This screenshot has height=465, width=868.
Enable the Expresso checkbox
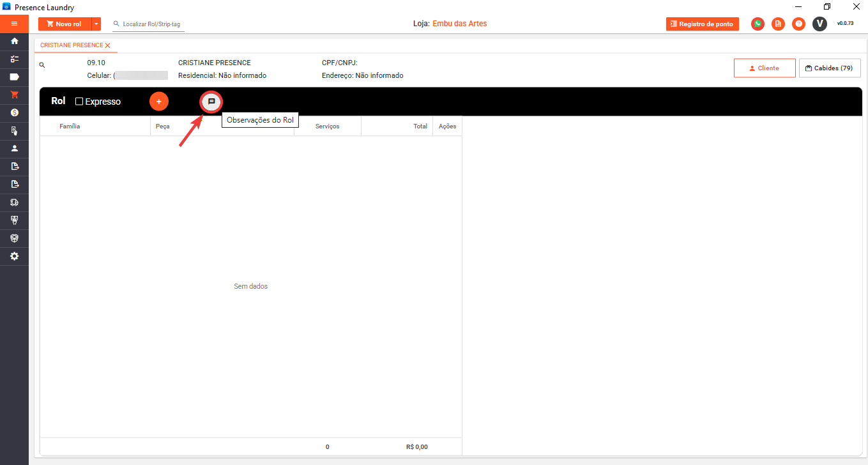tap(79, 102)
